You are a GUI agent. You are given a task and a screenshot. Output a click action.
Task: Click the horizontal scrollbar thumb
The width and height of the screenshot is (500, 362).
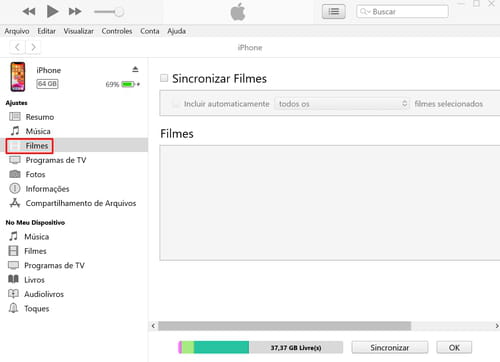pyautogui.click(x=284, y=326)
